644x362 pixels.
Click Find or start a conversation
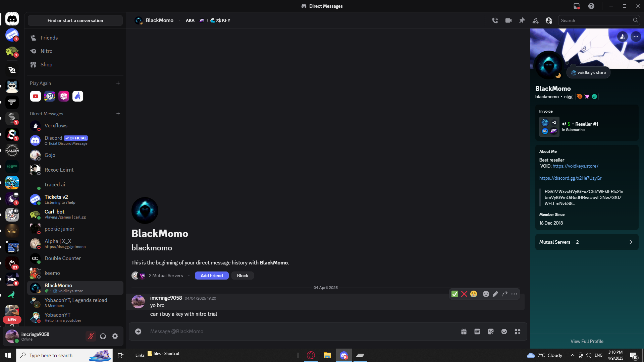click(x=75, y=20)
